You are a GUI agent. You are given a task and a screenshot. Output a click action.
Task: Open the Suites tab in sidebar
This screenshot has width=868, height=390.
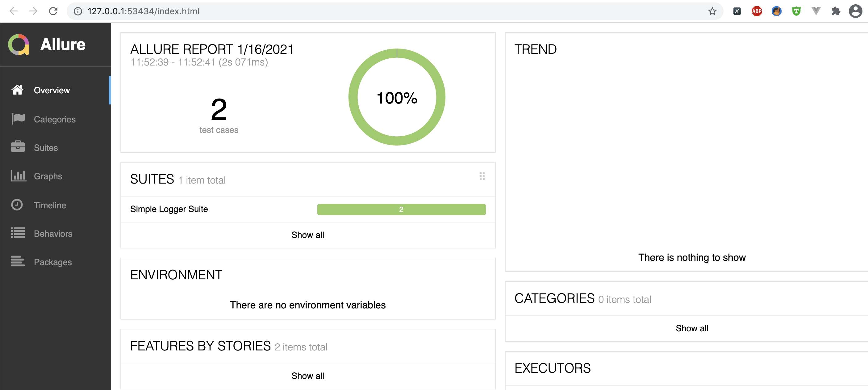click(x=46, y=148)
